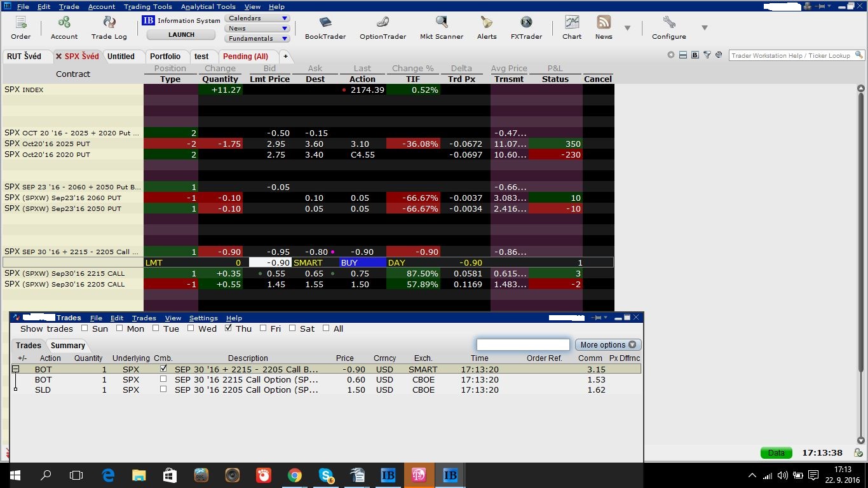Click the filter funnel icon
This screenshot has width=868, height=488.
[x=707, y=55]
